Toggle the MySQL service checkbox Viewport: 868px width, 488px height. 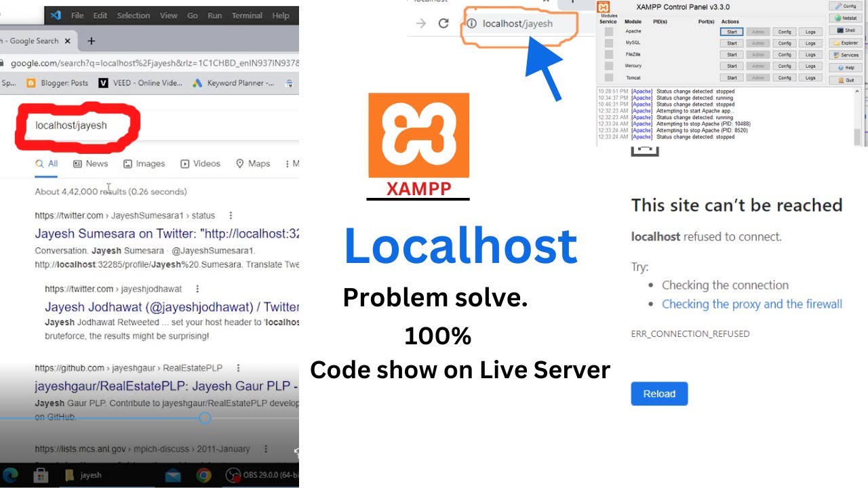(x=609, y=43)
